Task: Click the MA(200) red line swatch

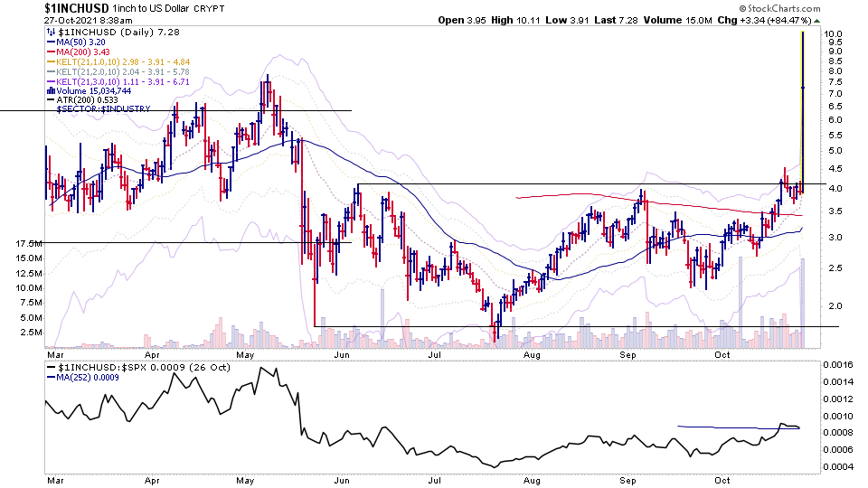Action: [x=51, y=52]
